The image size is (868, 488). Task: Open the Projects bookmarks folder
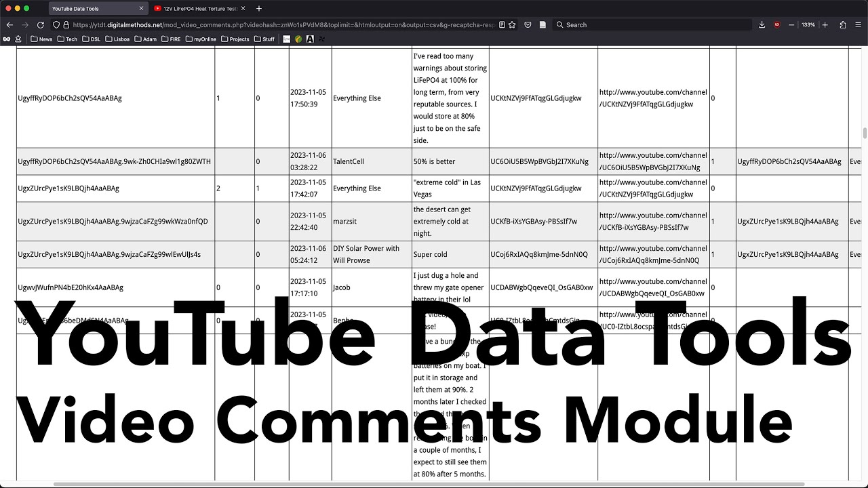pyautogui.click(x=235, y=39)
